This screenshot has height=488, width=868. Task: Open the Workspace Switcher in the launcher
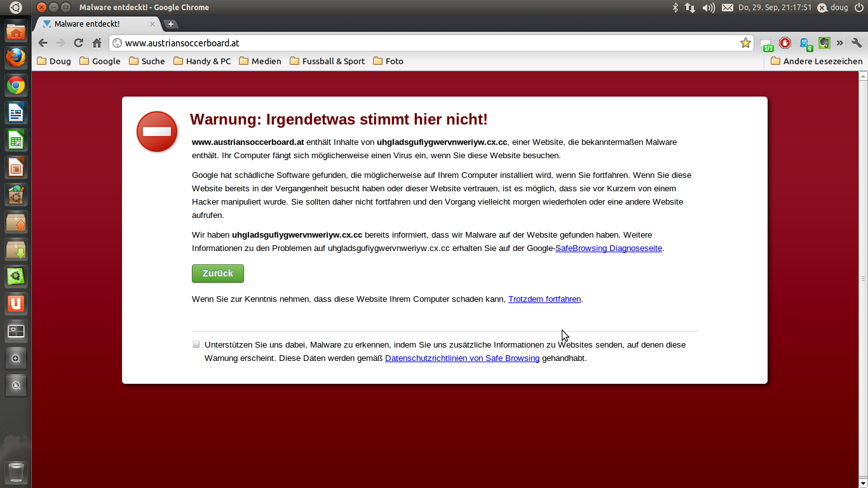(x=16, y=331)
